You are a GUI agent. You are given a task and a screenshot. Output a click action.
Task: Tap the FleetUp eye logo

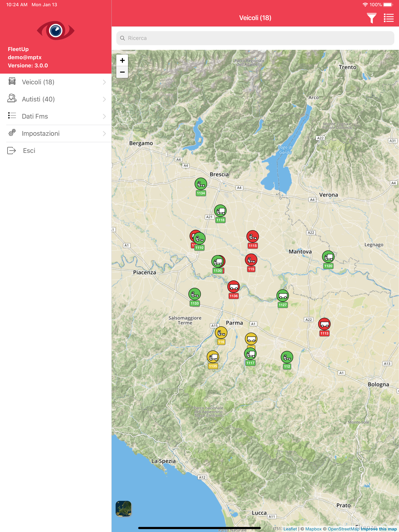[x=56, y=31]
